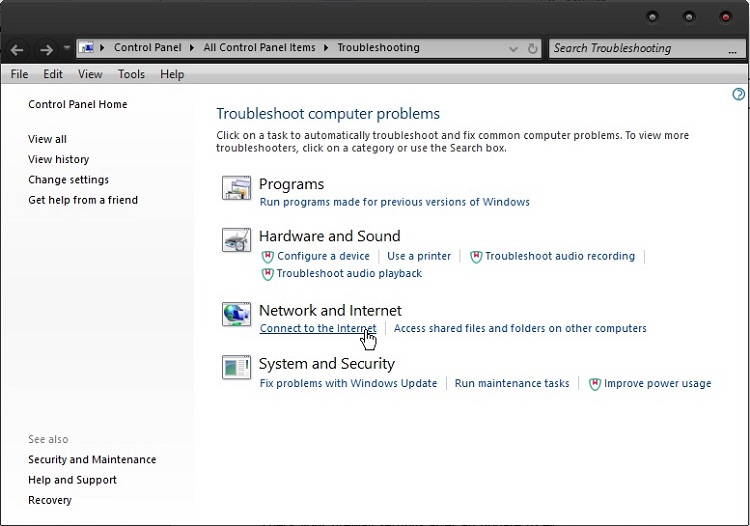The width and height of the screenshot is (750, 526).
Task: Open the File menu
Action: 19,74
